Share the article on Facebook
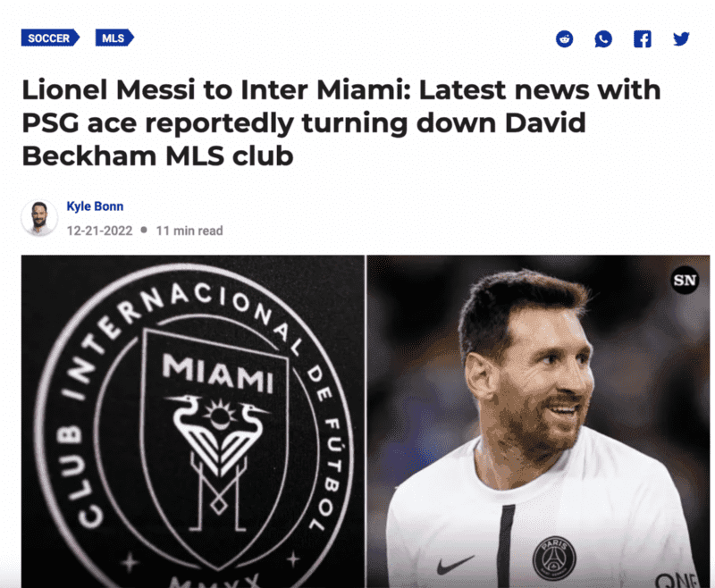 [643, 38]
